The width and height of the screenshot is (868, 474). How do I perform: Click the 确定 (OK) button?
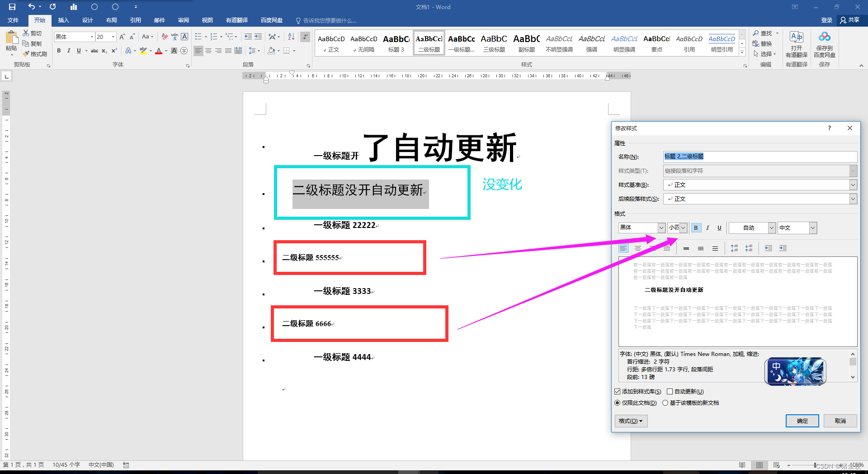pos(802,421)
